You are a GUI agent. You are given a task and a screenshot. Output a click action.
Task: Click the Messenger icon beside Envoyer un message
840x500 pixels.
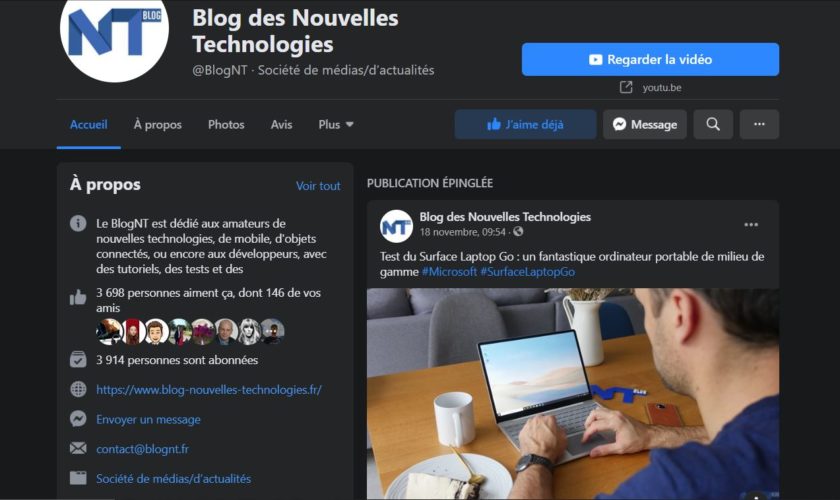point(78,419)
